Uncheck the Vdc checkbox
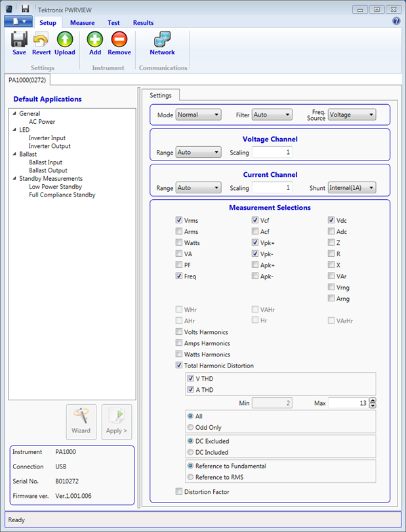The width and height of the screenshot is (406, 532). (331, 220)
